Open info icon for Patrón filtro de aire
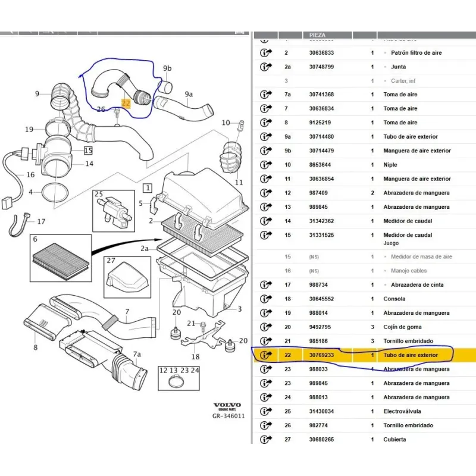 pyautogui.click(x=265, y=52)
